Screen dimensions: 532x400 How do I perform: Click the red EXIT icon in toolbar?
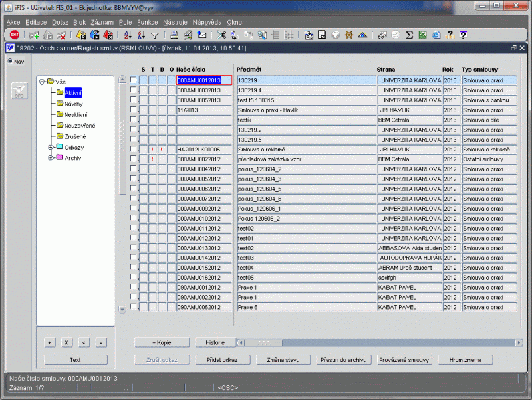[x=15, y=35]
